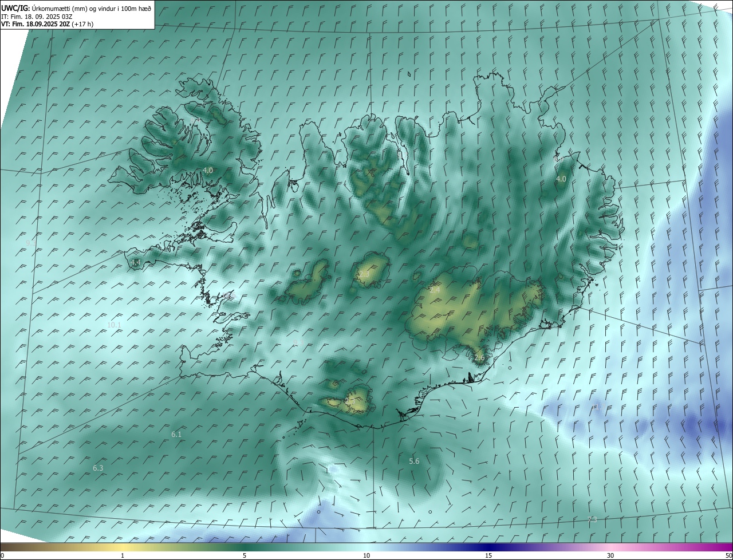Select the init time line "IT: Fim. 18. 09. 2025 03Z"

pyautogui.click(x=37, y=17)
